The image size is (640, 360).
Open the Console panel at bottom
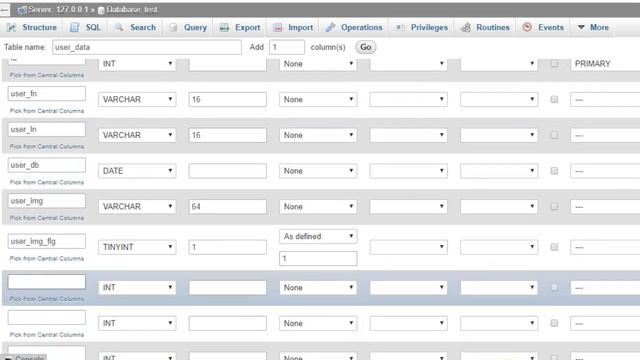25,357
